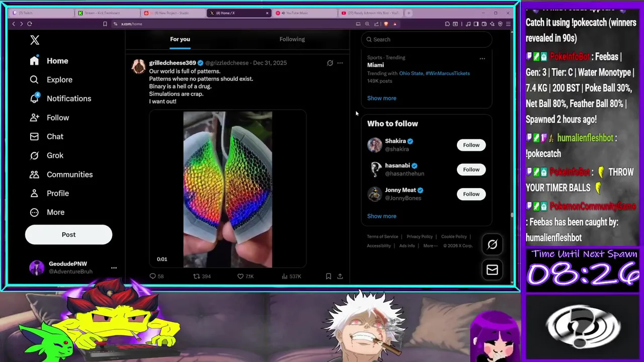Open Chat in the sidebar

[46, 136]
